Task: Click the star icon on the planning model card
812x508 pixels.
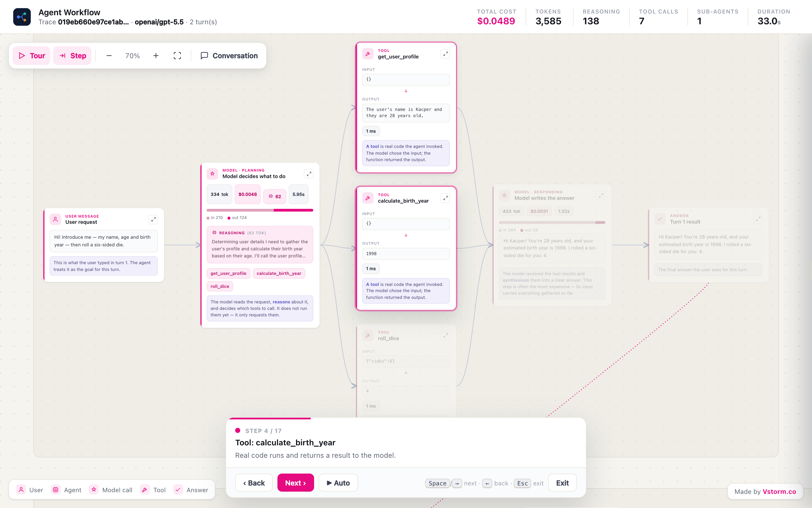Action: coord(212,174)
